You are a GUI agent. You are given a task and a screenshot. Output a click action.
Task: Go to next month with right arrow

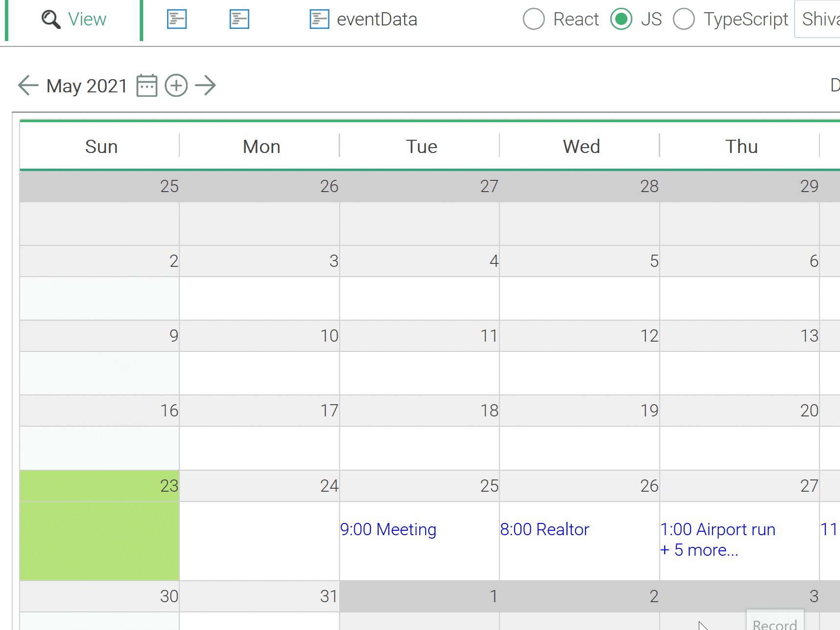pos(206,86)
